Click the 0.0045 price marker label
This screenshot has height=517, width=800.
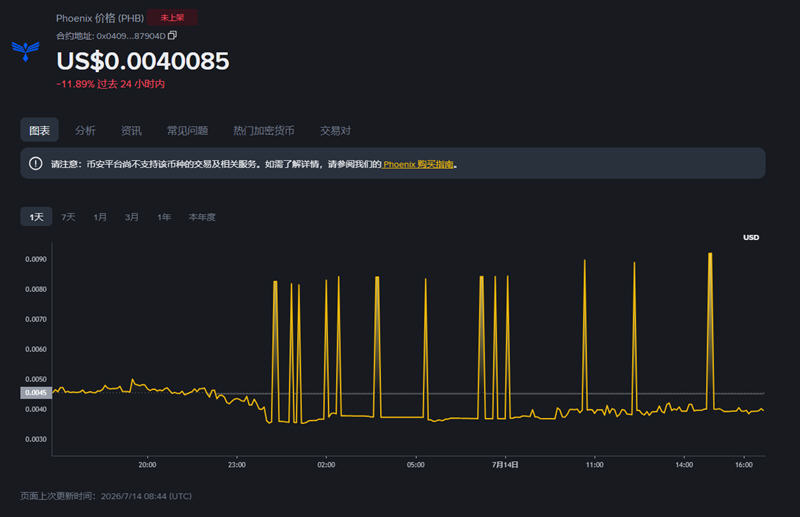tap(36, 392)
